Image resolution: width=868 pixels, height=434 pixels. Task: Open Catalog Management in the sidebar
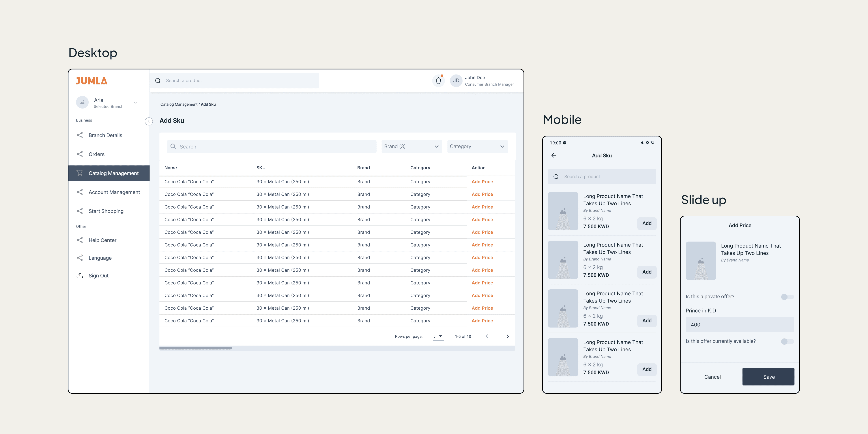pyautogui.click(x=113, y=173)
